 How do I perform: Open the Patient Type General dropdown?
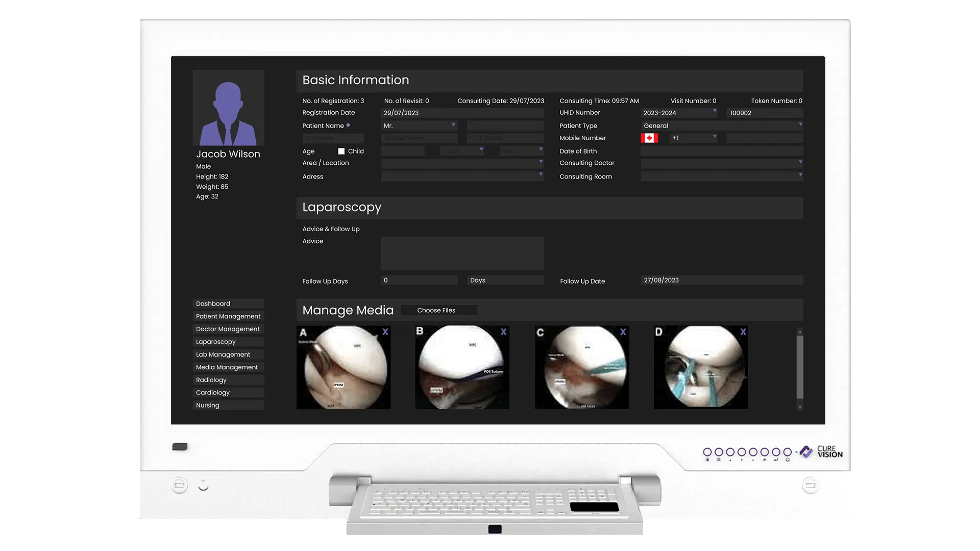tap(722, 126)
